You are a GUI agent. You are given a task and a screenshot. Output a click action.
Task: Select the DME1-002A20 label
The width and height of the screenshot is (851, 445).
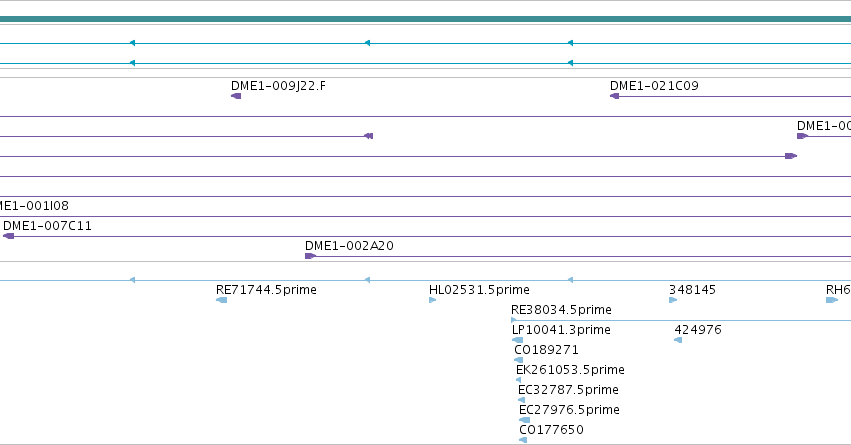click(x=349, y=246)
